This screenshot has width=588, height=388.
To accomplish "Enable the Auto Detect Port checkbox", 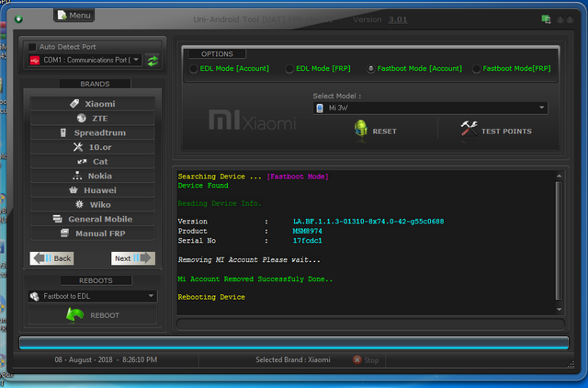I will 32,47.
